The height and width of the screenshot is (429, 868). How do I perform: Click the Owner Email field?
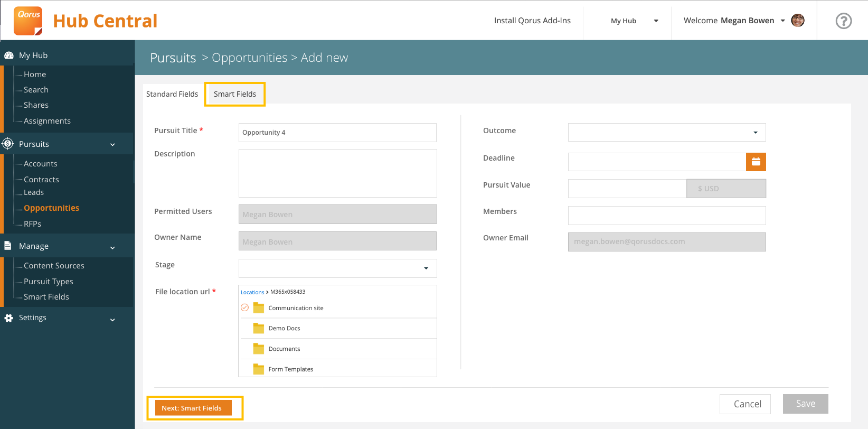point(667,242)
